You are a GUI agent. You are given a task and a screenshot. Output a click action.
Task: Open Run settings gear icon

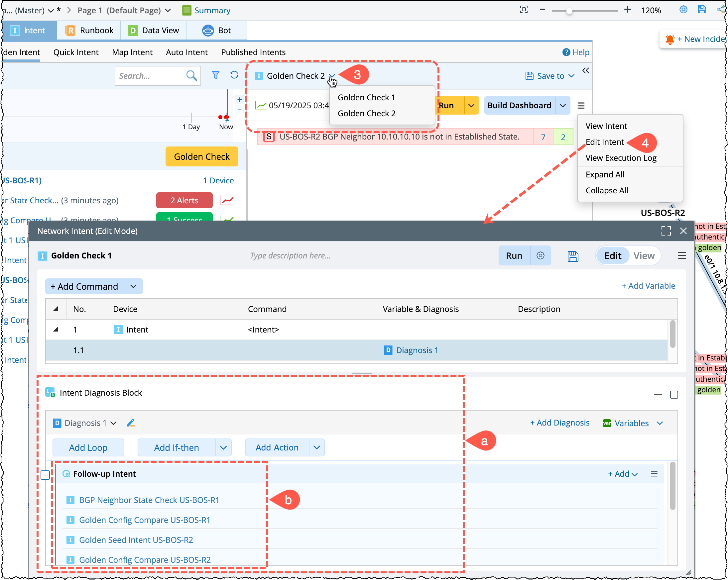540,255
